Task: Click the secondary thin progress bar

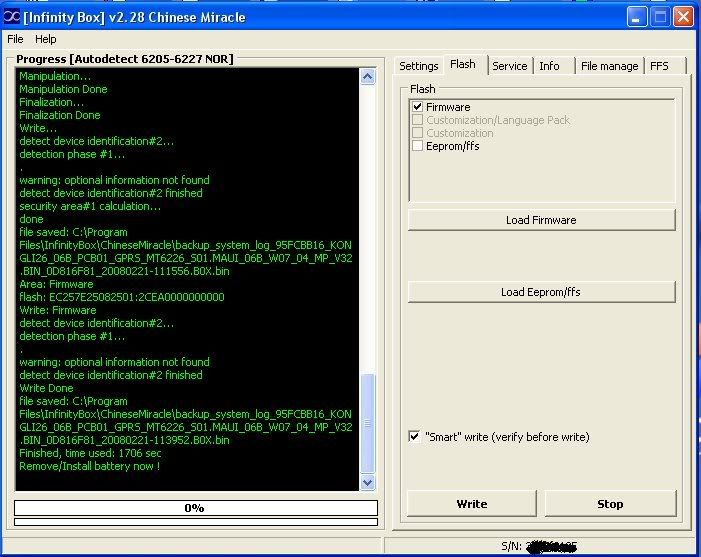Action: point(196,522)
